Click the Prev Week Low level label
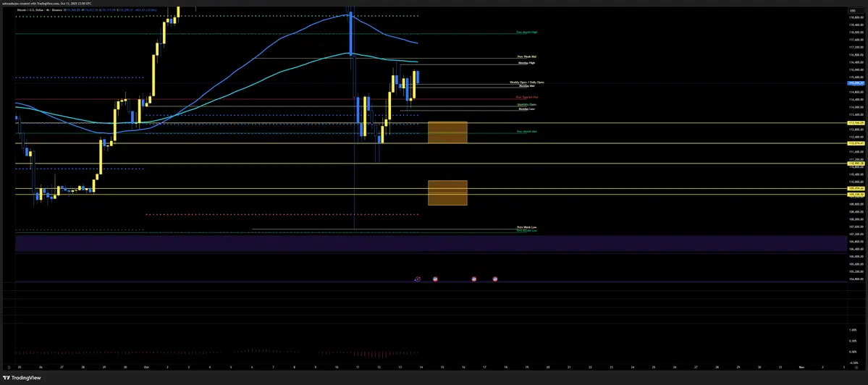 coord(526,227)
